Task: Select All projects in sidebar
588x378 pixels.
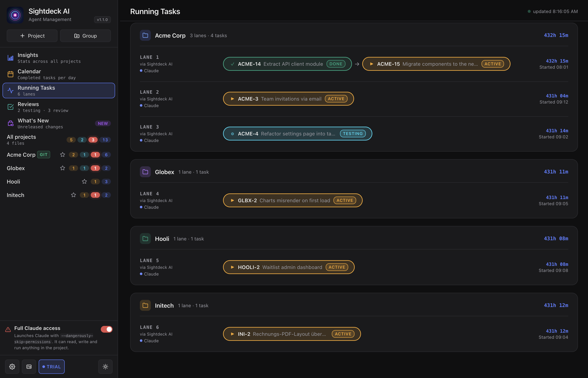Action: point(59,140)
